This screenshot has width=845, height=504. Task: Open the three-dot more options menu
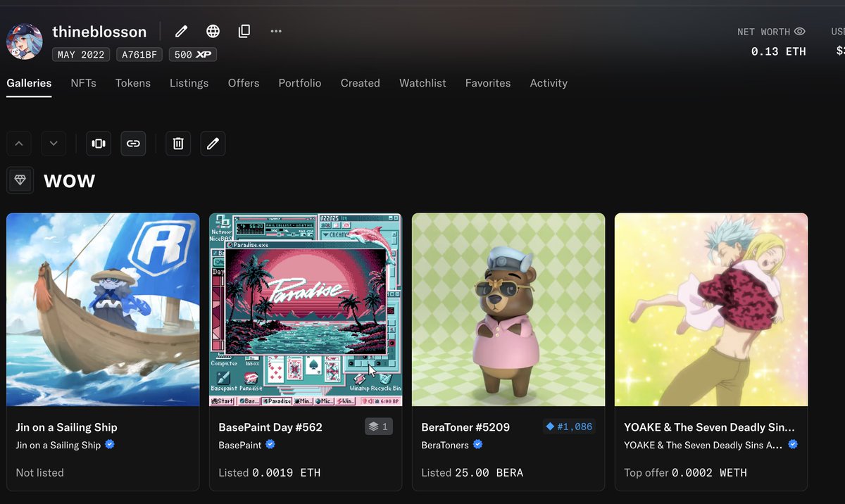click(x=276, y=31)
